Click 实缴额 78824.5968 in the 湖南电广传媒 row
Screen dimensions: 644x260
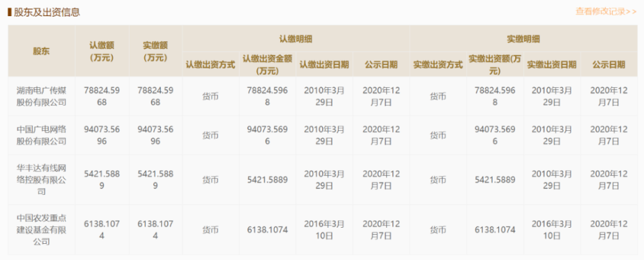155,96
